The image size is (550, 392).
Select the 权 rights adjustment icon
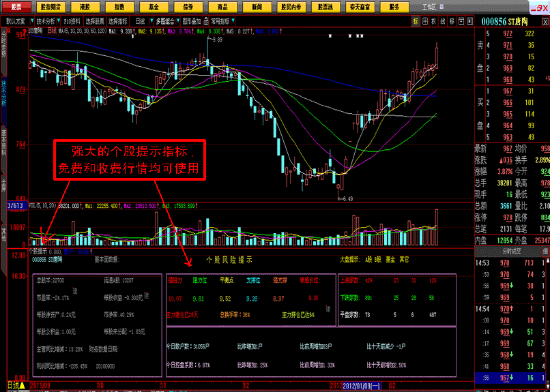(434, 21)
